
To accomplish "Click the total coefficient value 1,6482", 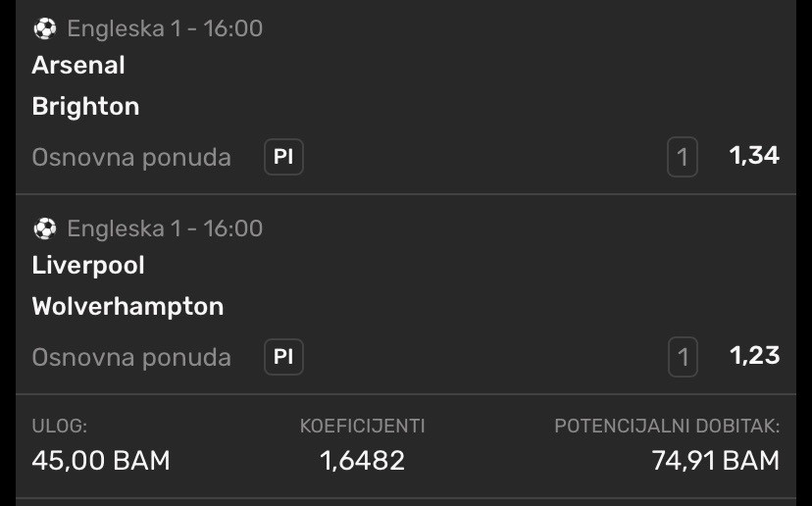I will point(362,460).
